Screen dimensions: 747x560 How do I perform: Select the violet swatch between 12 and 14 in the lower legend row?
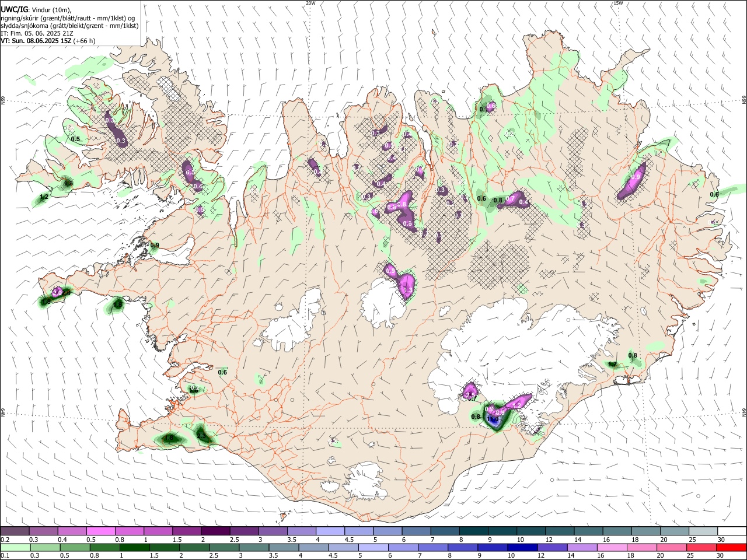(553, 547)
